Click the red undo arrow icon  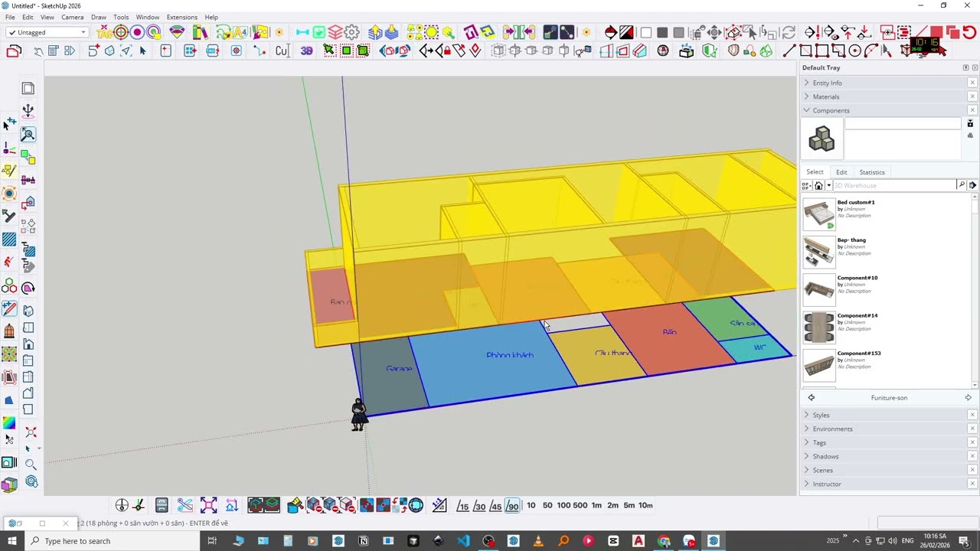(x=969, y=32)
